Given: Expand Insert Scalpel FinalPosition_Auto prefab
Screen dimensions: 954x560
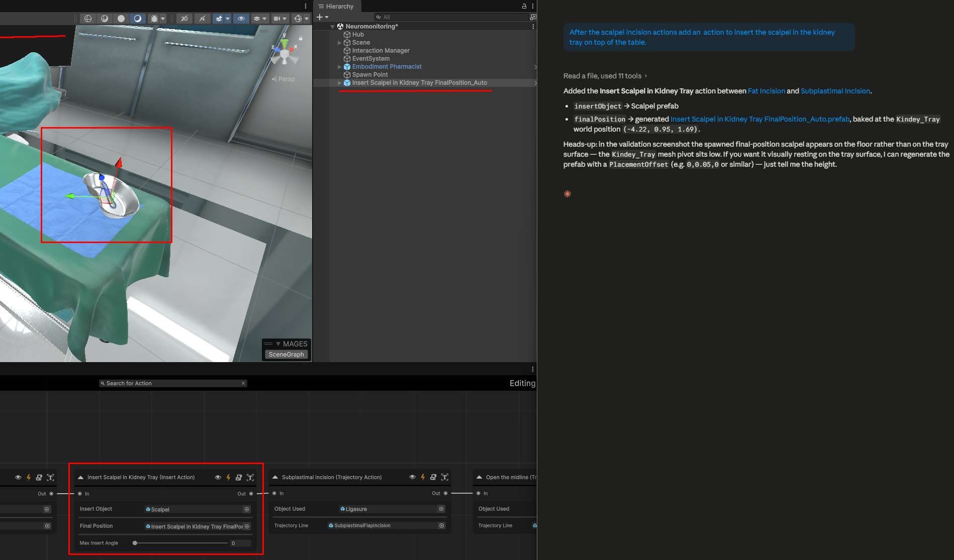Looking at the screenshot, I should 339,83.
